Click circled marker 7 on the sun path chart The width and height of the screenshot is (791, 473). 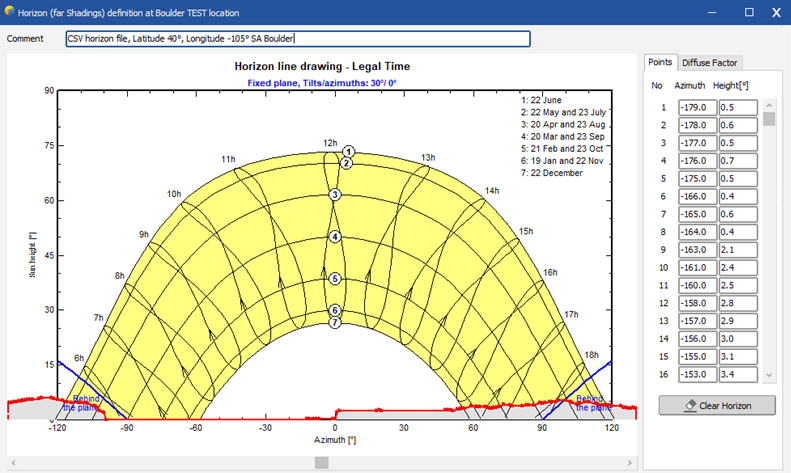click(336, 322)
